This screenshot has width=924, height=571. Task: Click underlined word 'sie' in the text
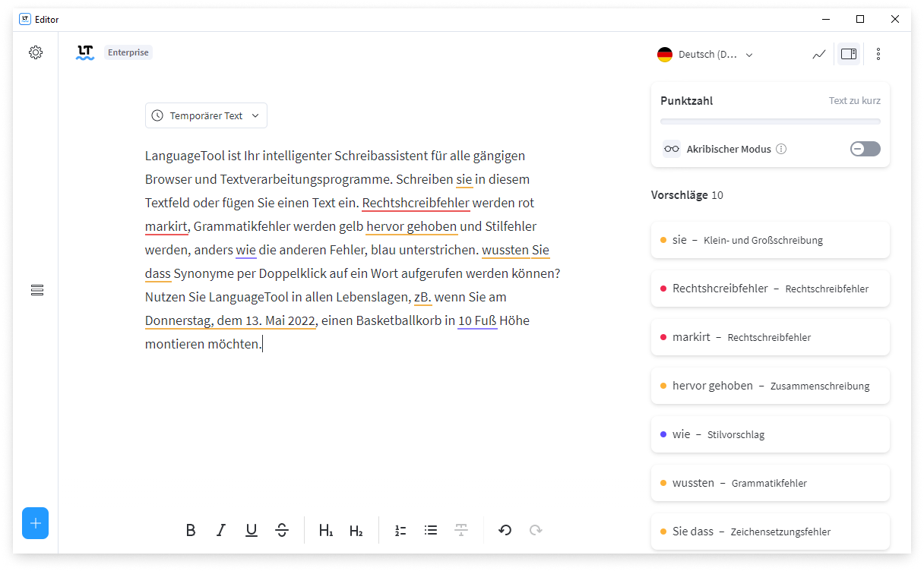click(464, 179)
